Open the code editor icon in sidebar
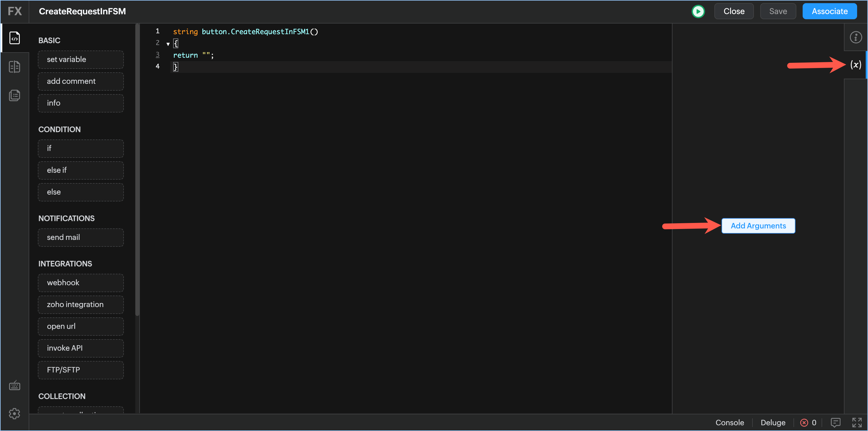Screen dimensions: 868x431 click(x=15, y=38)
